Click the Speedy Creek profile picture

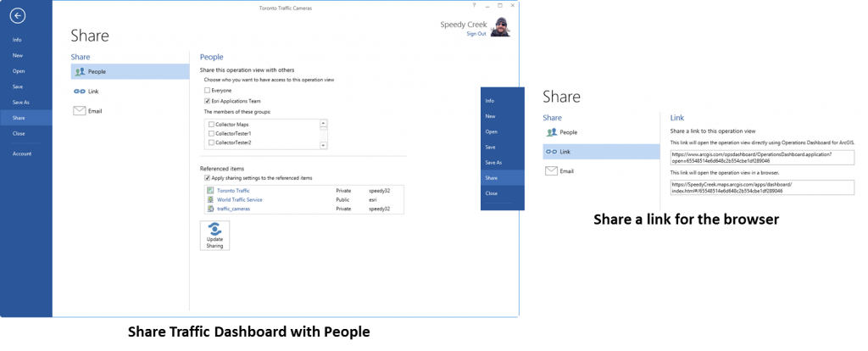pos(500,27)
